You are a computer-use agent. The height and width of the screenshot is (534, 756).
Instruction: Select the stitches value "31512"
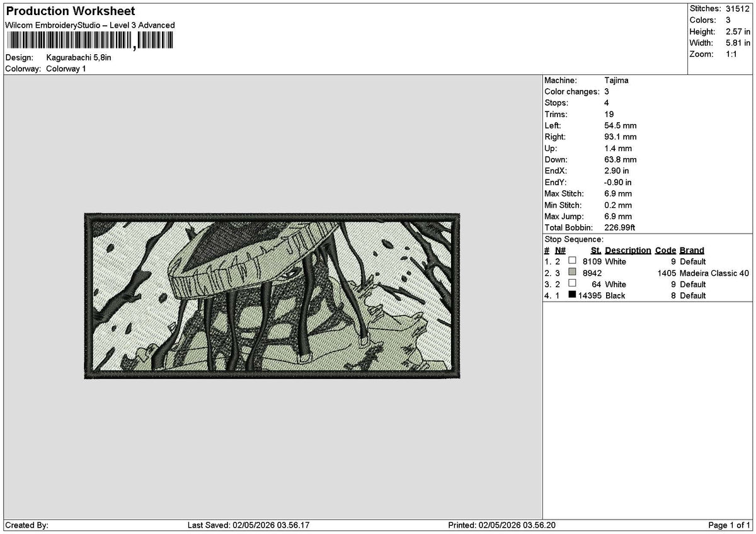(x=738, y=9)
